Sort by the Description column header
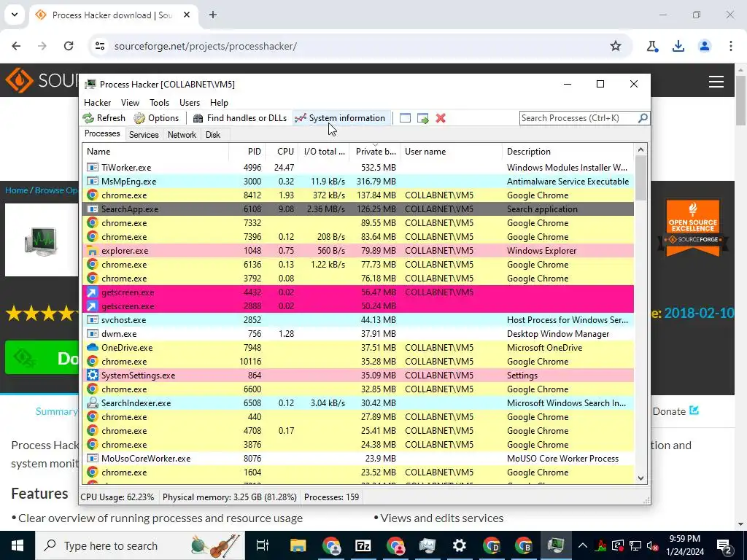The height and width of the screenshot is (560, 747). (x=568, y=152)
